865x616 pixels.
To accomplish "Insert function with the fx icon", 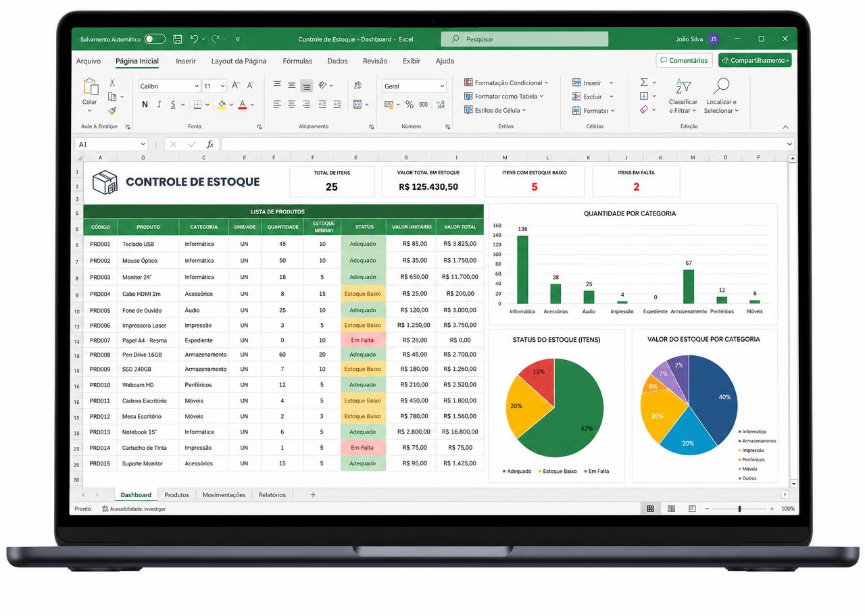I will pyautogui.click(x=210, y=144).
